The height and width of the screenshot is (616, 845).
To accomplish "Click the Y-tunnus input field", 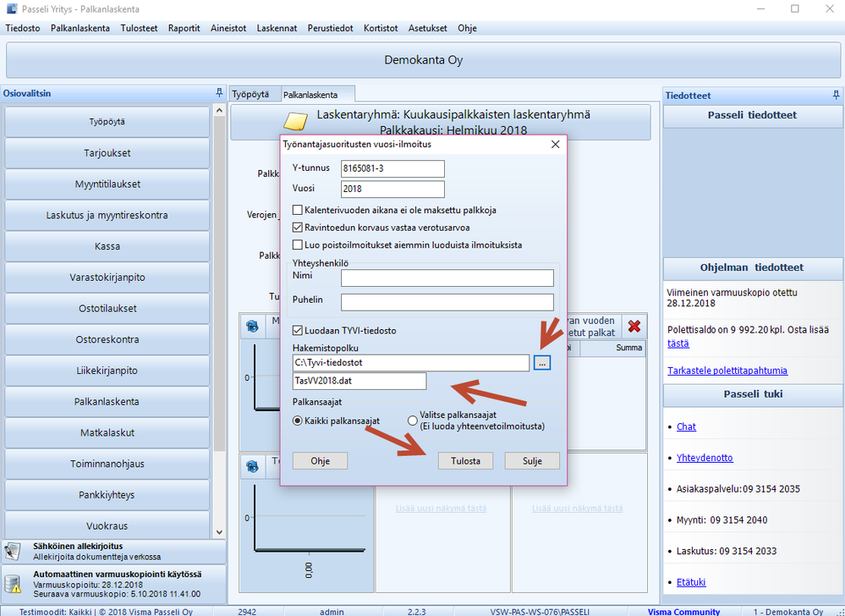I will (392, 168).
